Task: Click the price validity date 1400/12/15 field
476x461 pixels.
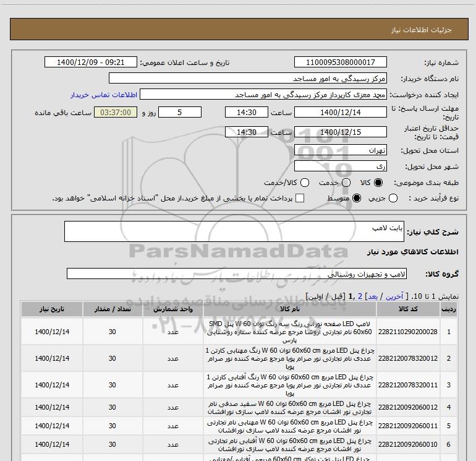Action: 340,132
